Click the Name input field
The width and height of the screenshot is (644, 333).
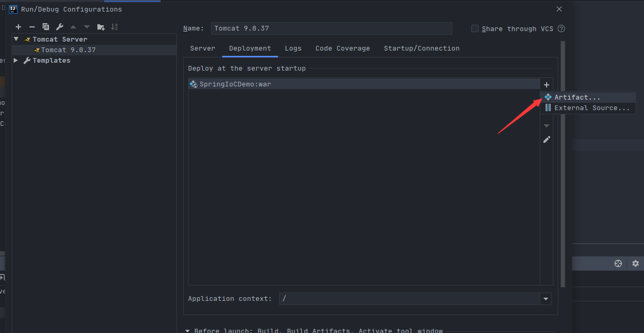pos(332,28)
